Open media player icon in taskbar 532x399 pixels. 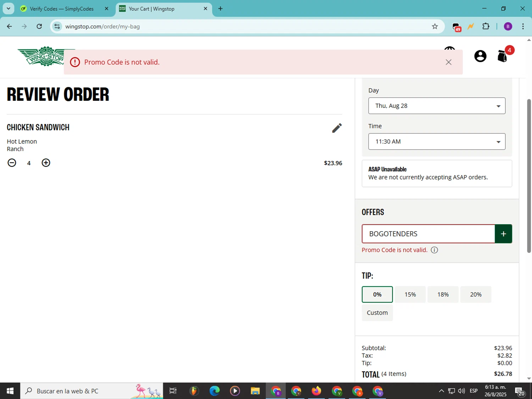click(235, 391)
